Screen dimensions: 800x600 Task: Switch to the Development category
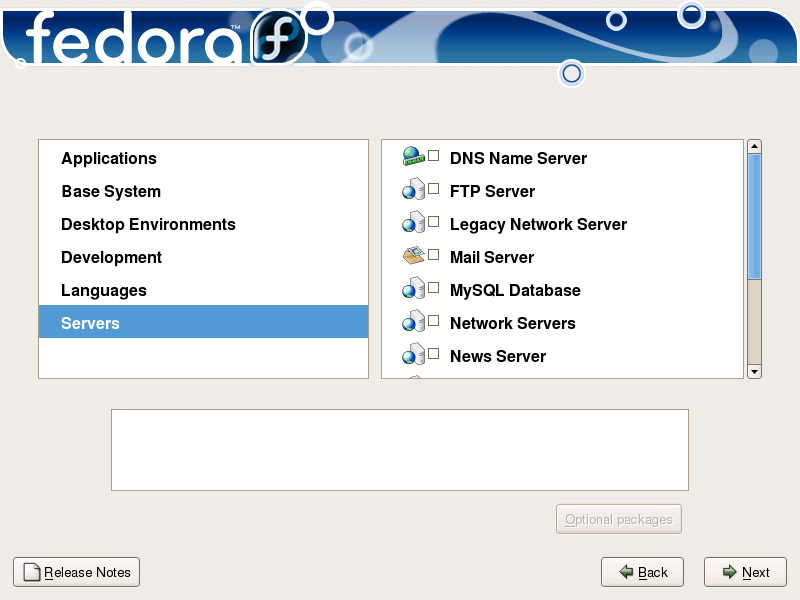click(x=204, y=257)
